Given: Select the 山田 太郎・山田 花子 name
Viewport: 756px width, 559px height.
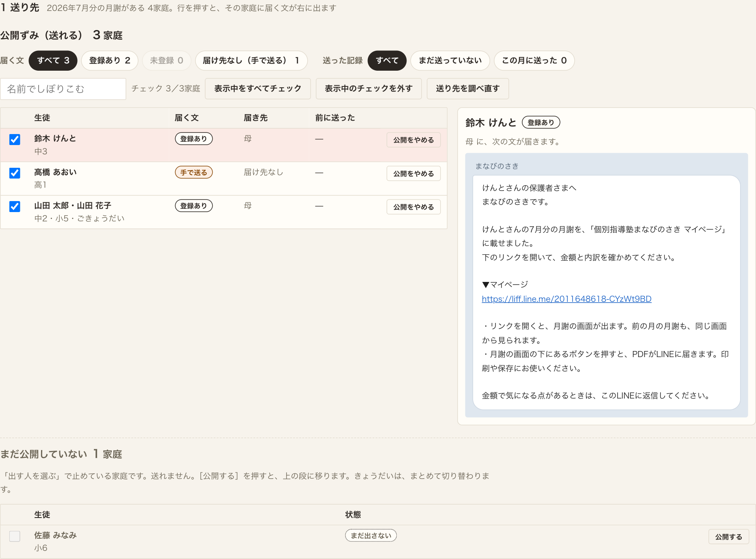Looking at the screenshot, I should click(73, 206).
